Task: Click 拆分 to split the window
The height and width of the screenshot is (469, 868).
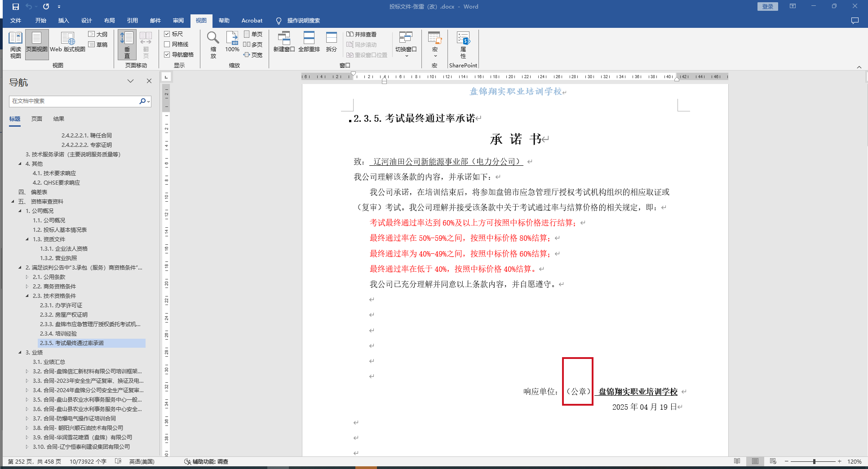Action: click(332, 42)
